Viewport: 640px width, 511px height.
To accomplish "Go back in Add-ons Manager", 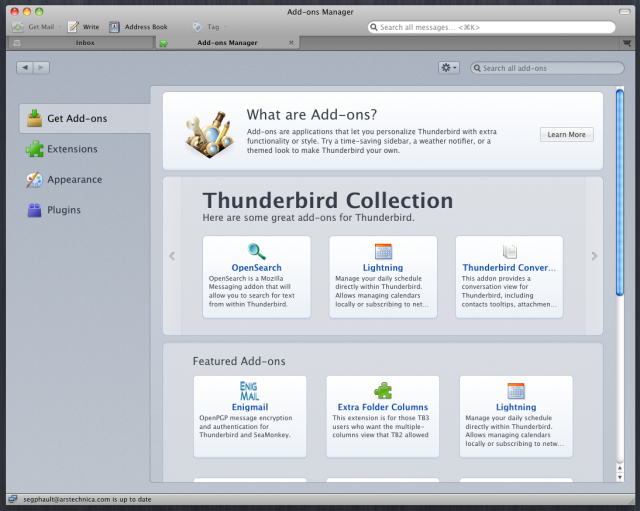I will [25, 67].
